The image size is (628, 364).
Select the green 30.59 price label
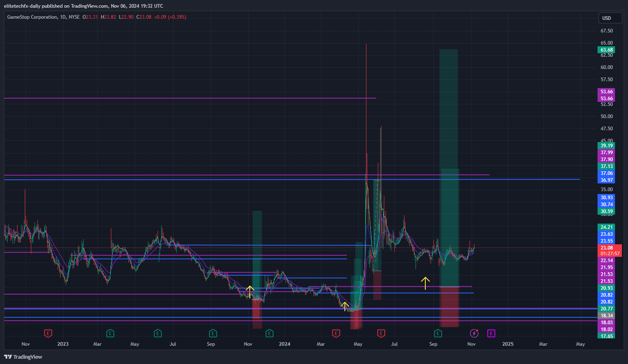606,211
